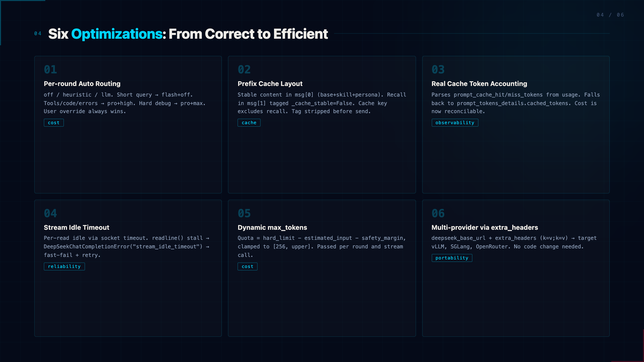Click the 'cache' tag under Prefix Cache Layout
Screen dimensions: 644x362
(x=249, y=123)
